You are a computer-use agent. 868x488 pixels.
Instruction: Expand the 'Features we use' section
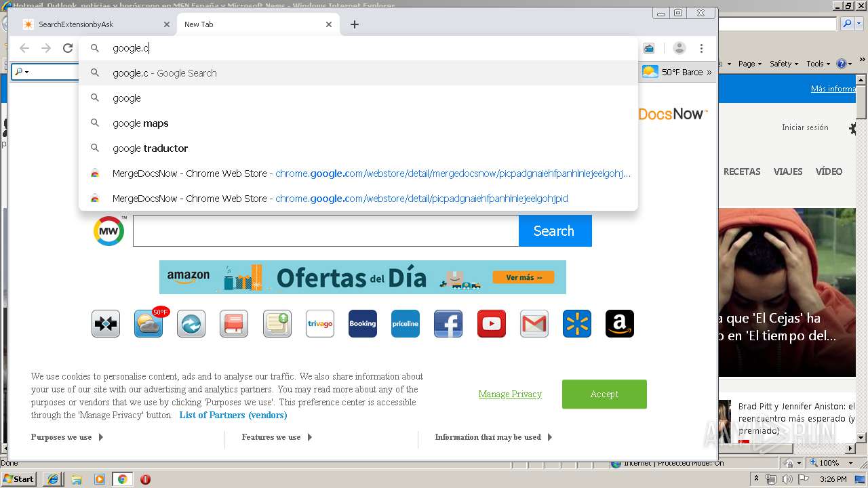277,437
